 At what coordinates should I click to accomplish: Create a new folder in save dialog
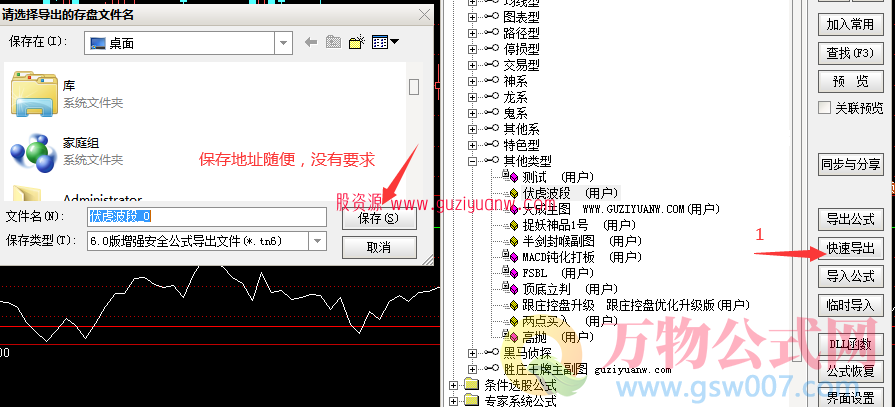[x=357, y=42]
